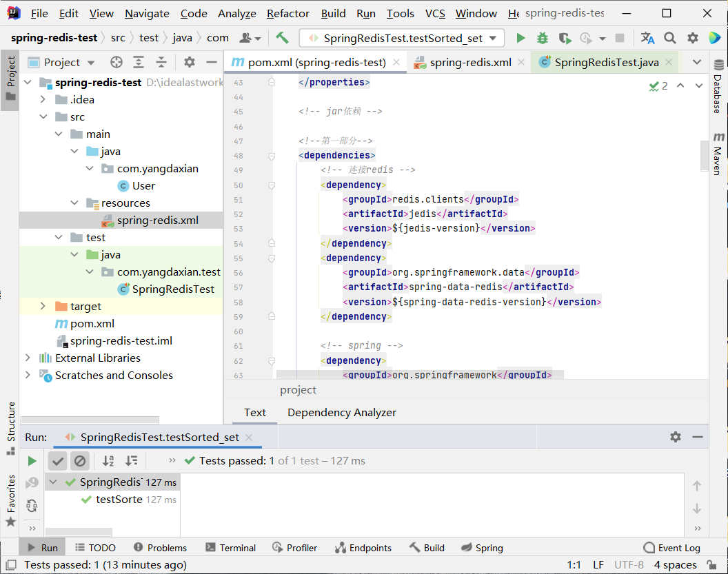The height and width of the screenshot is (574, 728).
Task: Start debugging with the bug icon
Action: tap(543, 38)
